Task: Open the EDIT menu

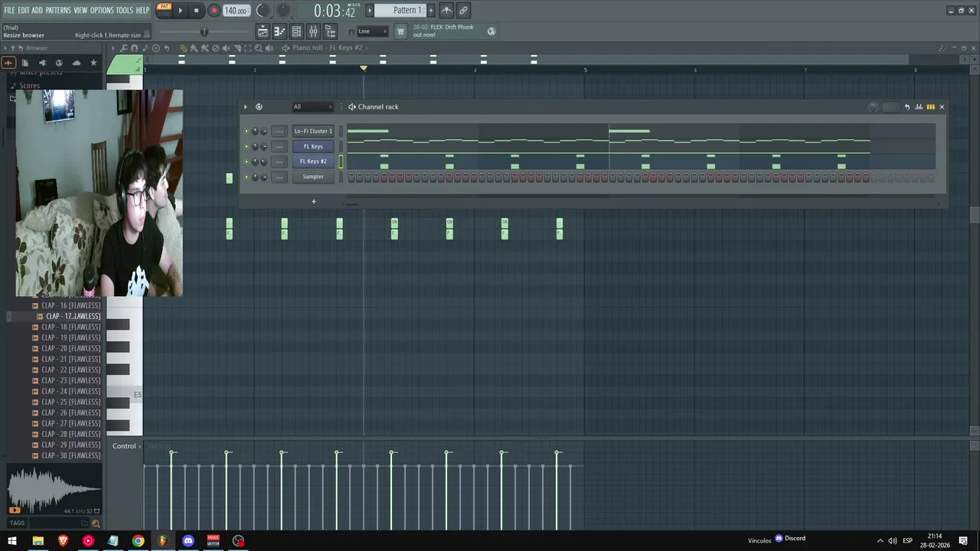Action: (24, 10)
